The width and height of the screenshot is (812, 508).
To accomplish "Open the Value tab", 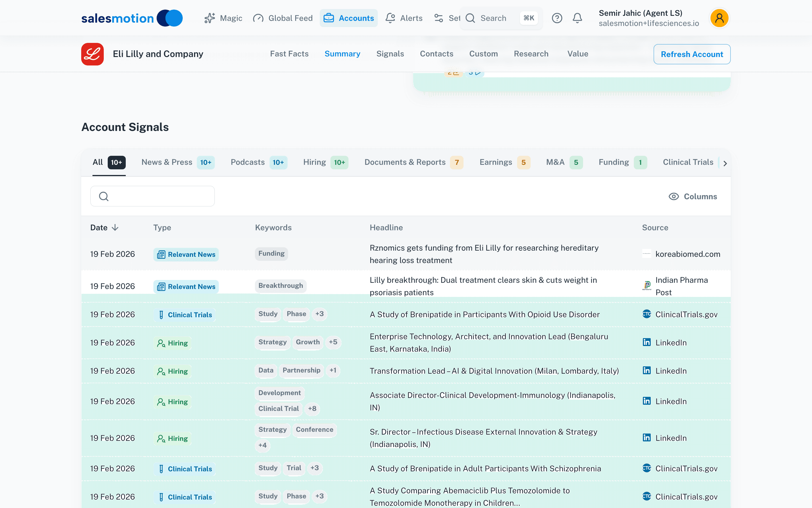I will click(577, 54).
